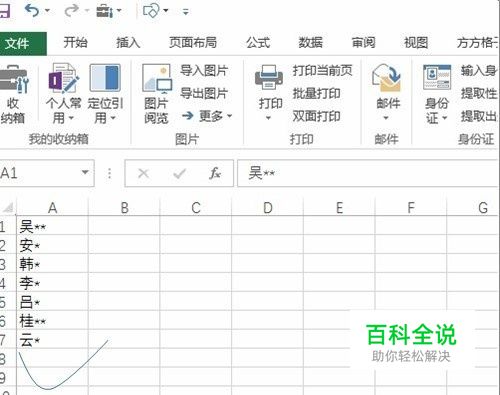Click the formula bar options dots handle

[109, 173]
